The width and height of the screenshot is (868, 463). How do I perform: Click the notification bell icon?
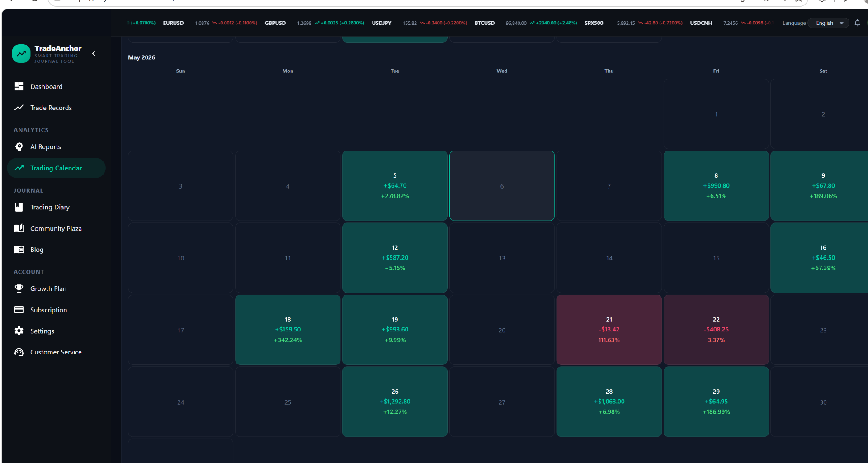857,23
